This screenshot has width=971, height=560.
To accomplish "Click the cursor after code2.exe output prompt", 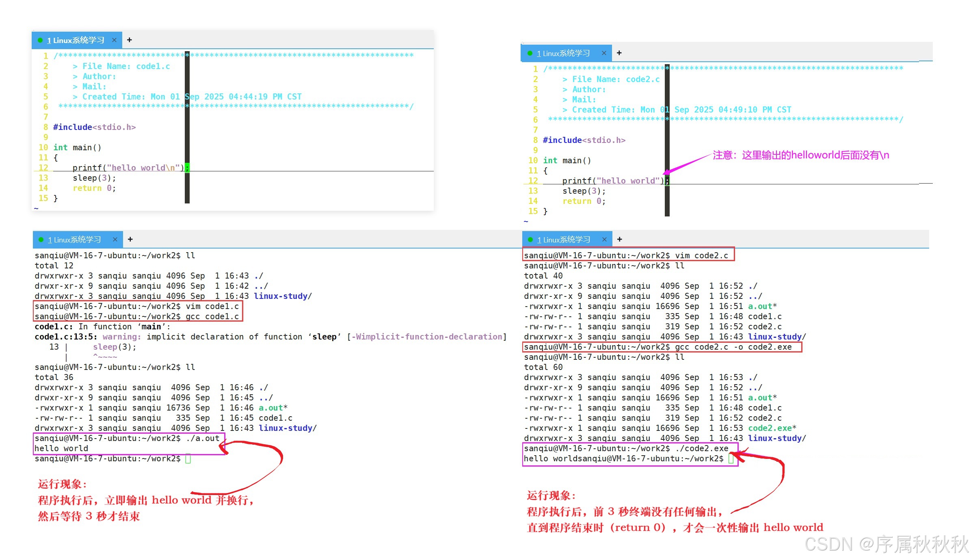I will 731,459.
